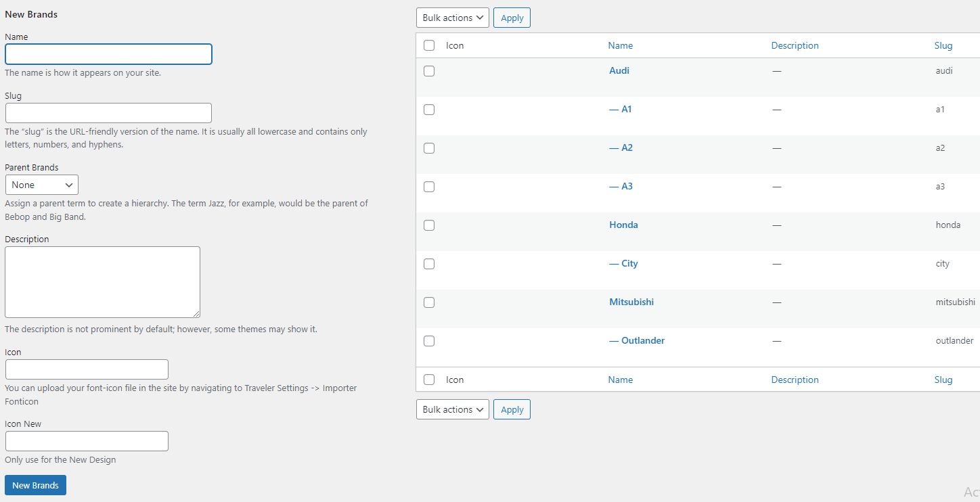Focus the Name input field
The width and height of the screenshot is (980, 502).
click(108, 54)
